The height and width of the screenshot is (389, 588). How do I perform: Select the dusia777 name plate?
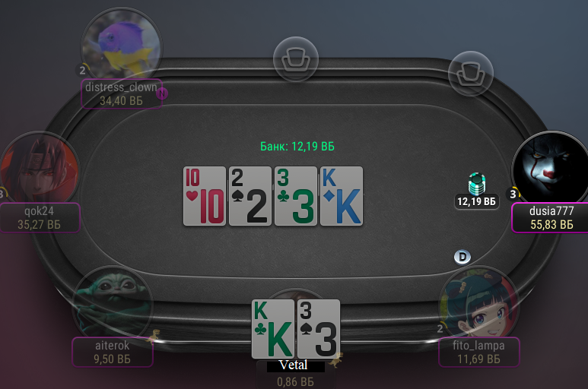click(x=550, y=217)
